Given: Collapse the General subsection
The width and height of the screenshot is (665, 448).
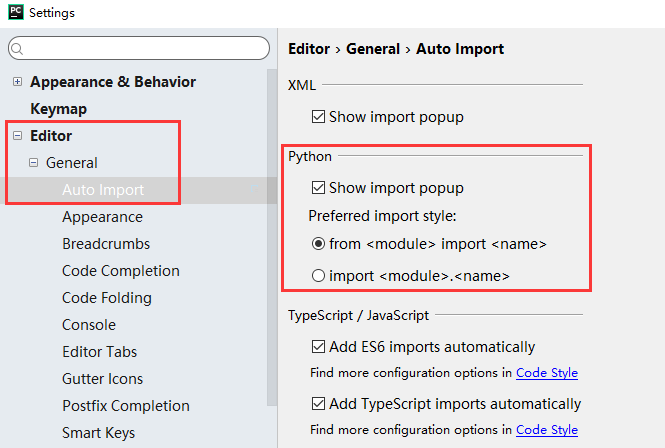Looking at the screenshot, I should point(33,163).
